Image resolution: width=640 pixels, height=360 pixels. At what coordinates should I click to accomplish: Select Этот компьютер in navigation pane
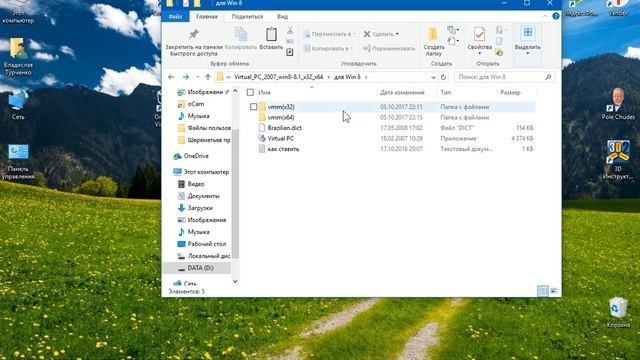tap(206, 172)
